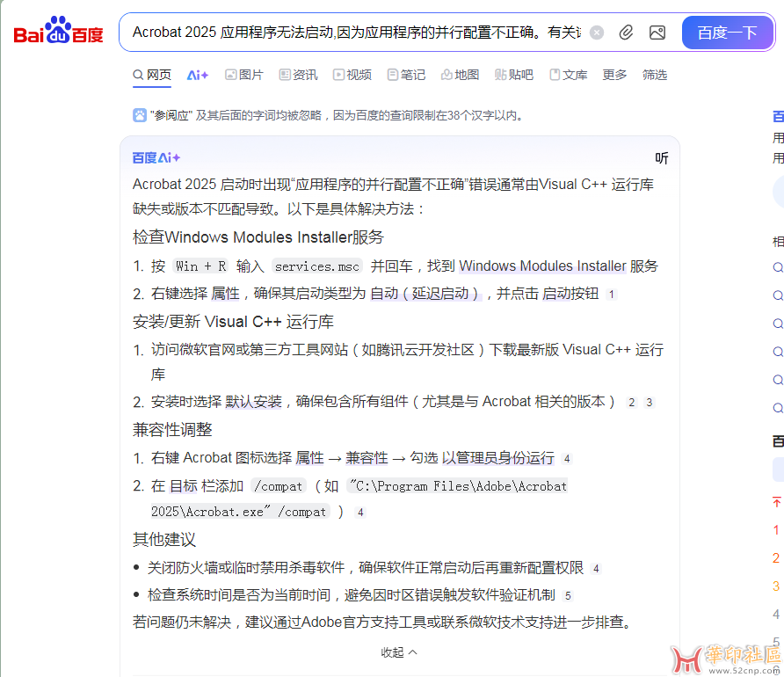The image size is (784, 677).
Task: Click the 百度Ai+ label icon
Action: coord(156,158)
